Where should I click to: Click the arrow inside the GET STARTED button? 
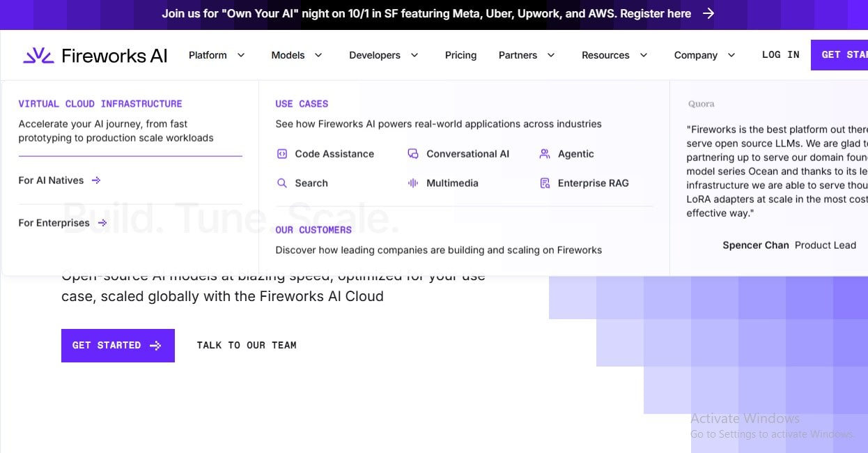(x=155, y=345)
